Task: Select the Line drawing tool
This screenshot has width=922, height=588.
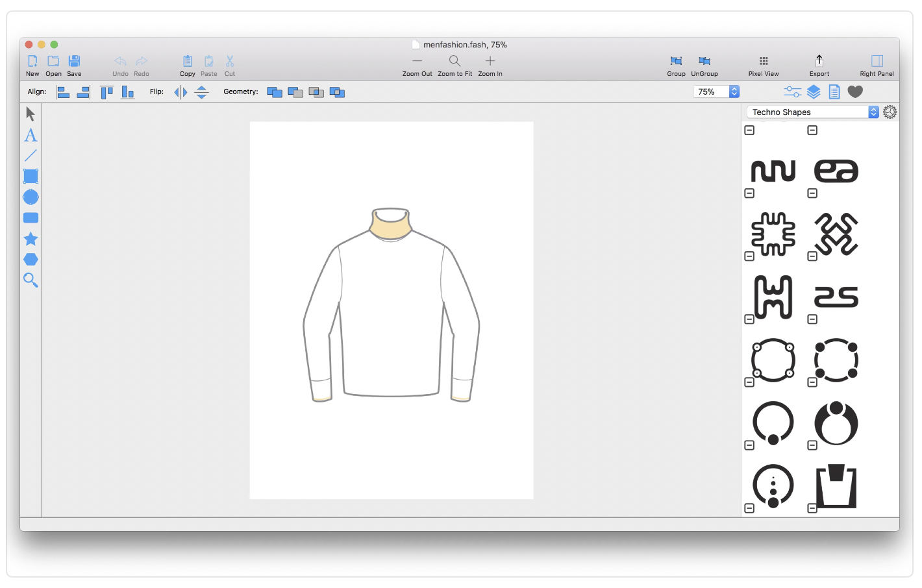Action: tap(31, 156)
